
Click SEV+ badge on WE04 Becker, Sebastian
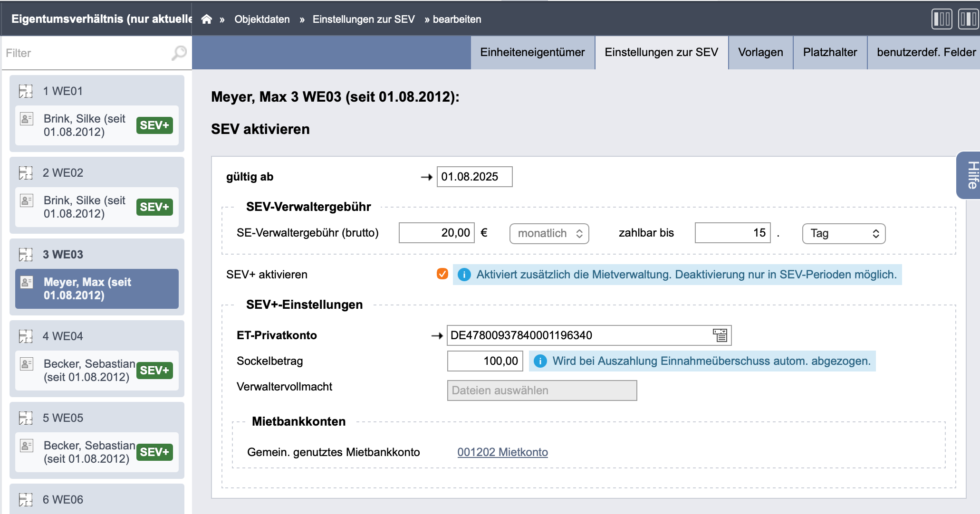click(x=154, y=370)
